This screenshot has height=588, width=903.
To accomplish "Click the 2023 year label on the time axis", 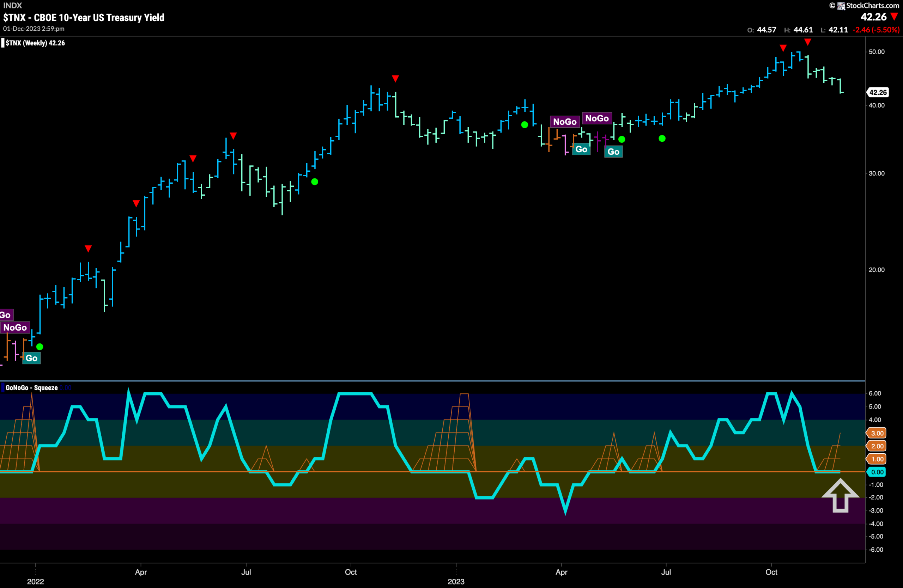I will coord(456,581).
